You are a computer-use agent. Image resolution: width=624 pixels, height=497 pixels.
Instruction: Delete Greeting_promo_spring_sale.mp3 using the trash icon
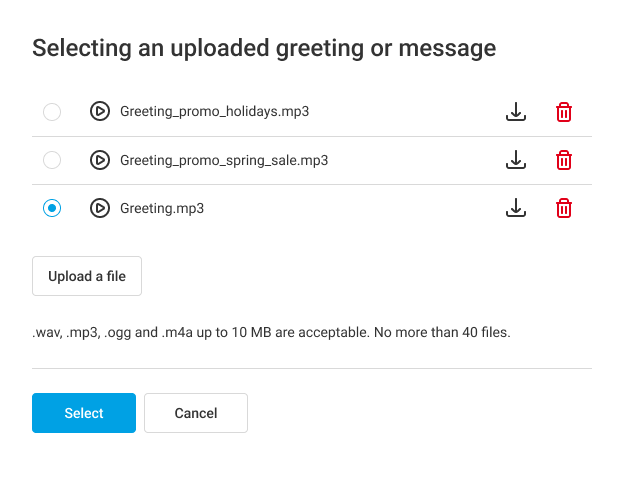tap(564, 160)
